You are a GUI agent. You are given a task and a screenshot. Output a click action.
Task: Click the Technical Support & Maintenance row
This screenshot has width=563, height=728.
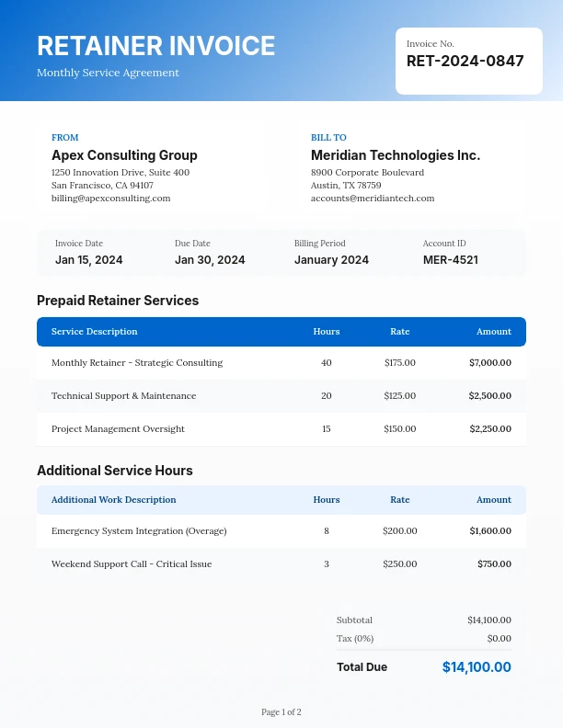coord(123,396)
